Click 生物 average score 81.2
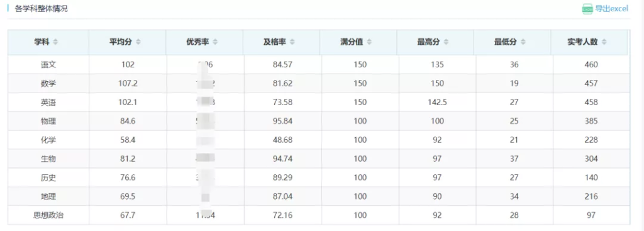This screenshot has width=644, height=231. pos(128,159)
